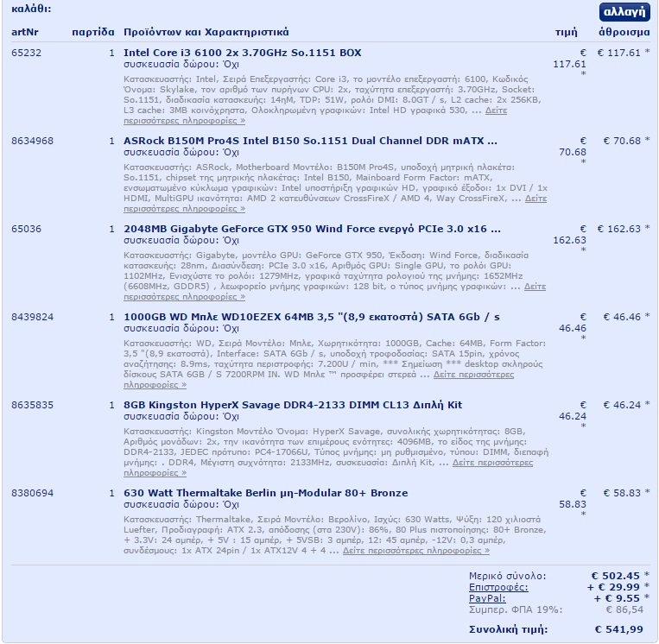The width and height of the screenshot is (659, 644).
Task: Select article number 65036
Action: click(x=27, y=229)
